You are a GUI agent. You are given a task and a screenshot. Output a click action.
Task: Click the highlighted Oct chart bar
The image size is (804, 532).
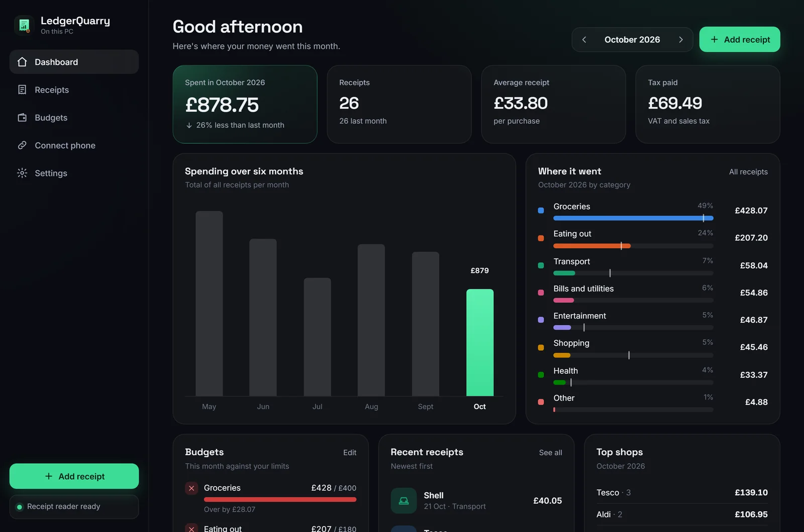[480, 343]
